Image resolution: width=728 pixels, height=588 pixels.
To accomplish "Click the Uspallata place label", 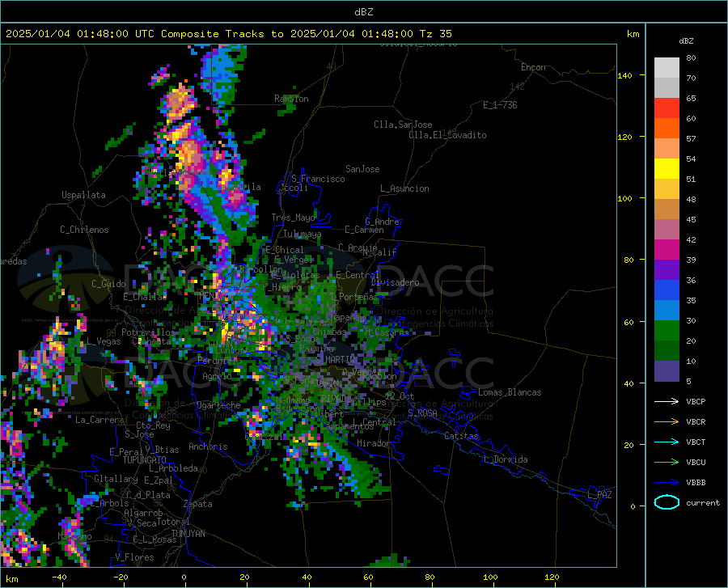I will tap(83, 195).
